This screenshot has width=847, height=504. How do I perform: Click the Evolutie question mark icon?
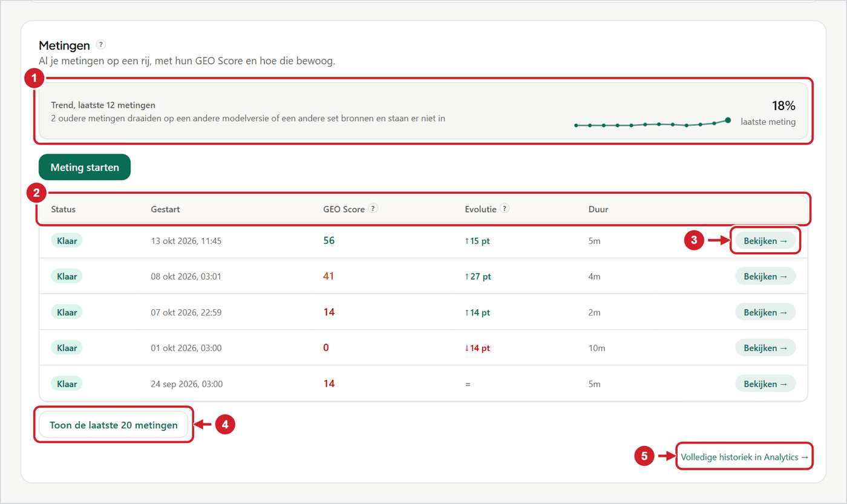[x=505, y=209]
